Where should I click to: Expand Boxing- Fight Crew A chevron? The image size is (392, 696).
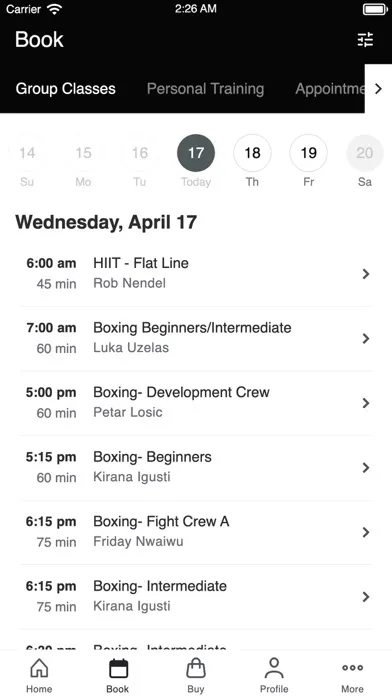click(x=366, y=532)
